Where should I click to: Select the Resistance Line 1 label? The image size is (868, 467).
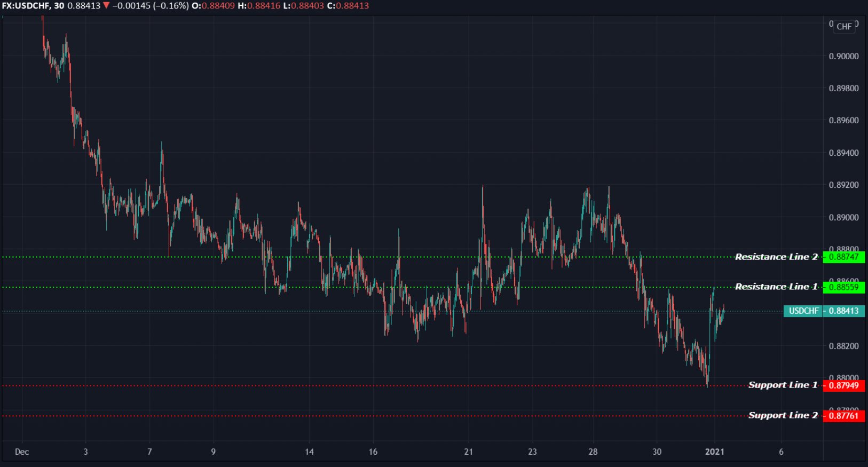point(776,287)
